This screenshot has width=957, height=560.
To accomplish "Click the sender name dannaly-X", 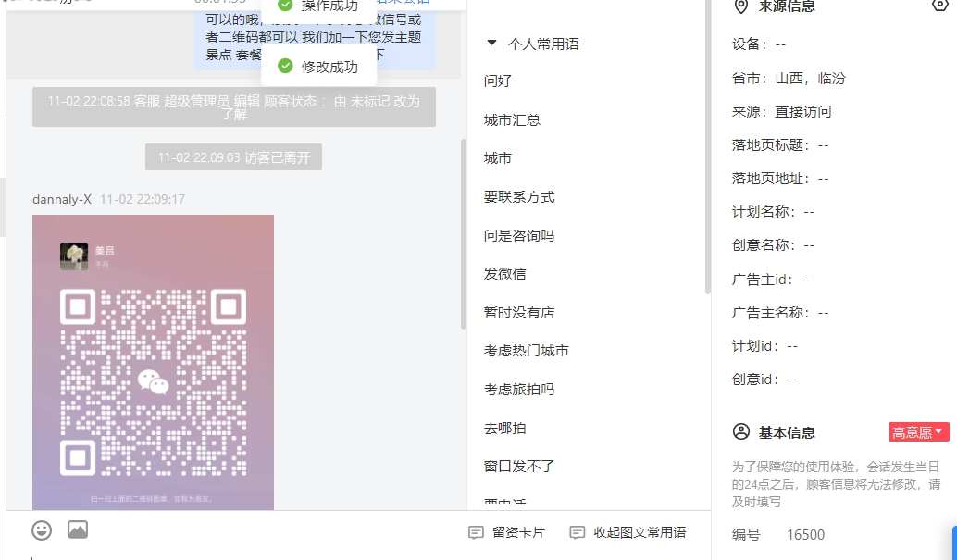I will 62,199.
